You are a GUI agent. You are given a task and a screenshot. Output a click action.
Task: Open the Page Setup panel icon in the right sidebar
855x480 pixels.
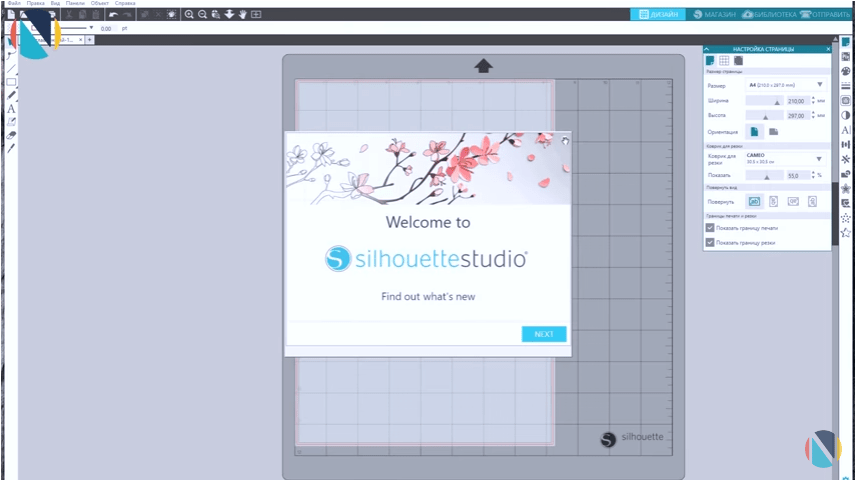[846, 42]
